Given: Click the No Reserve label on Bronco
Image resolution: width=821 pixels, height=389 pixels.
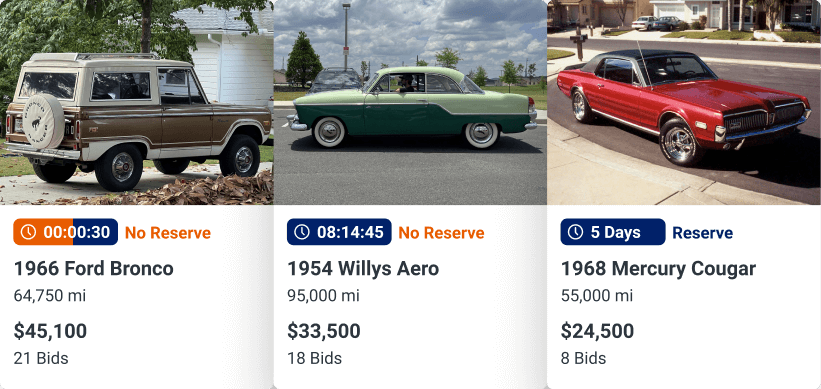Looking at the screenshot, I should tap(168, 233).
